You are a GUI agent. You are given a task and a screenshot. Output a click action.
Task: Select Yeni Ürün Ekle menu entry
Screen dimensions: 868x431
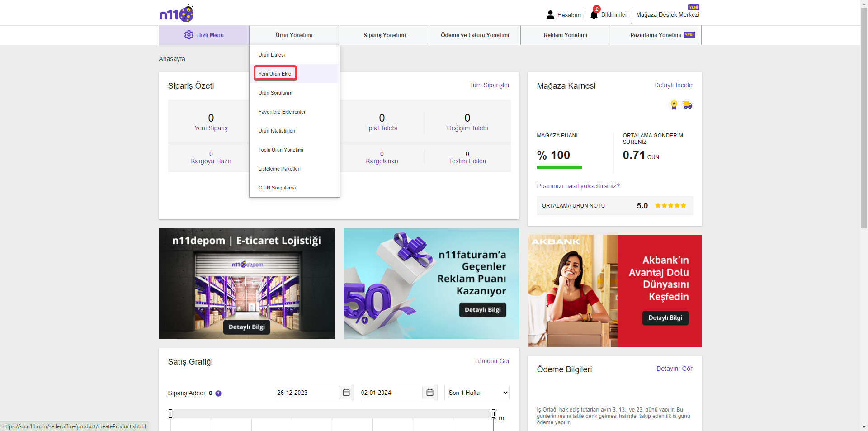294,74
